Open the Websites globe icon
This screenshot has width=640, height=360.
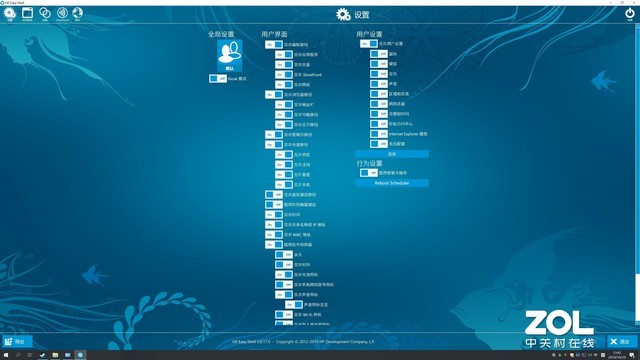(78, 13)
